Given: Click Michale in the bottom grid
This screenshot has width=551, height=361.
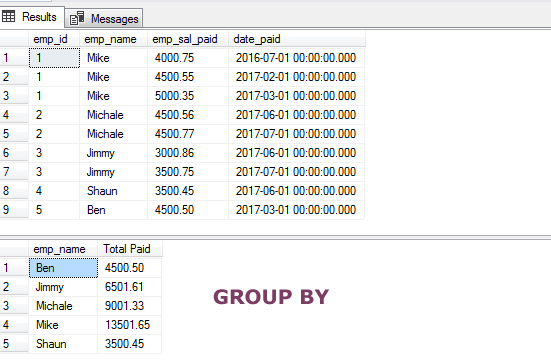Looking at the screenshot, I should click(63, 306).
